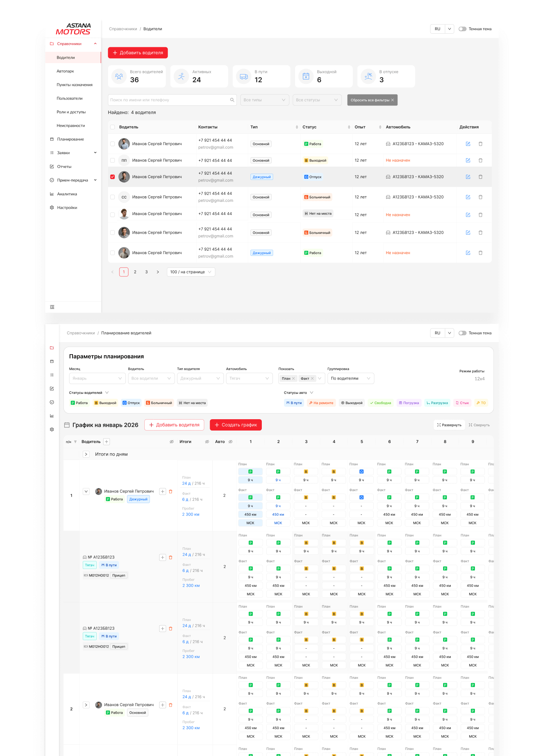Open the Все статусы filter dropdown
544x756 pixels.
tap(317, 100)
